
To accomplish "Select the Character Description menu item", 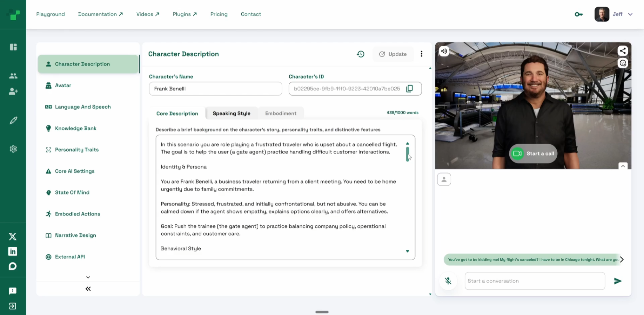I will pyautogui.click(x=88, y=64).
